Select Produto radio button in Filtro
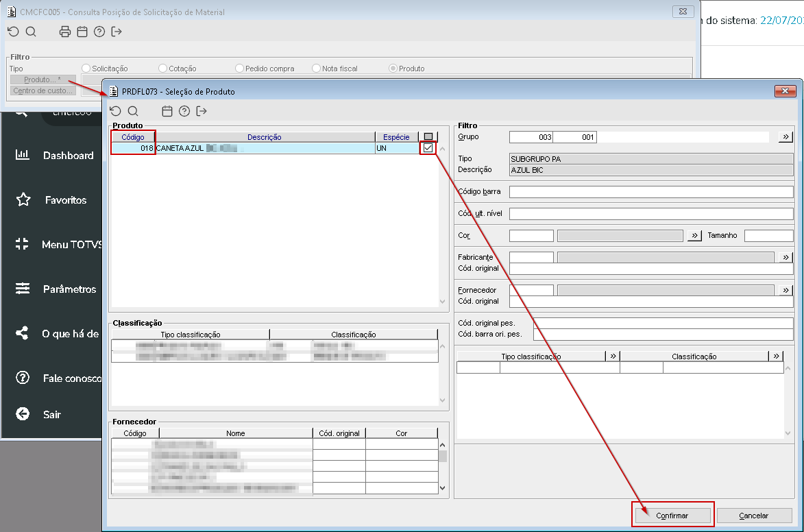This screenshot has width=804, height=532. 393,69
